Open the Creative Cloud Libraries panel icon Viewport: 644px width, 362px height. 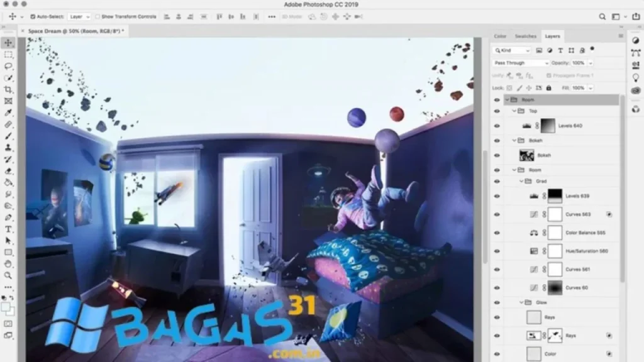click(636, 90)
